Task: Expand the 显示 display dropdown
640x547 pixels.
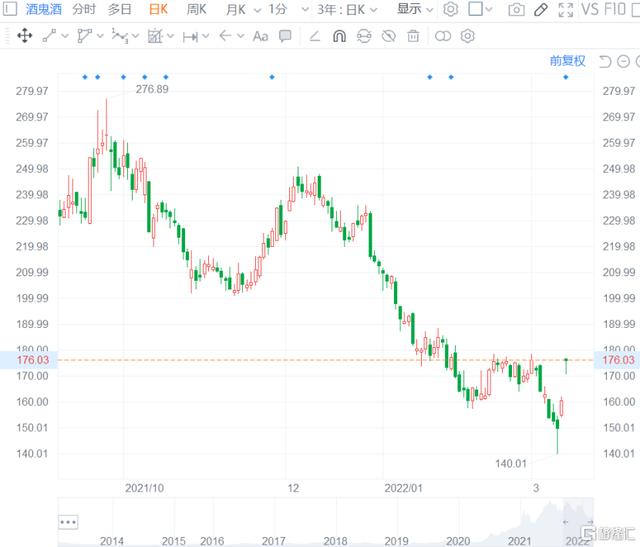Action: click(x=415, y=10)
